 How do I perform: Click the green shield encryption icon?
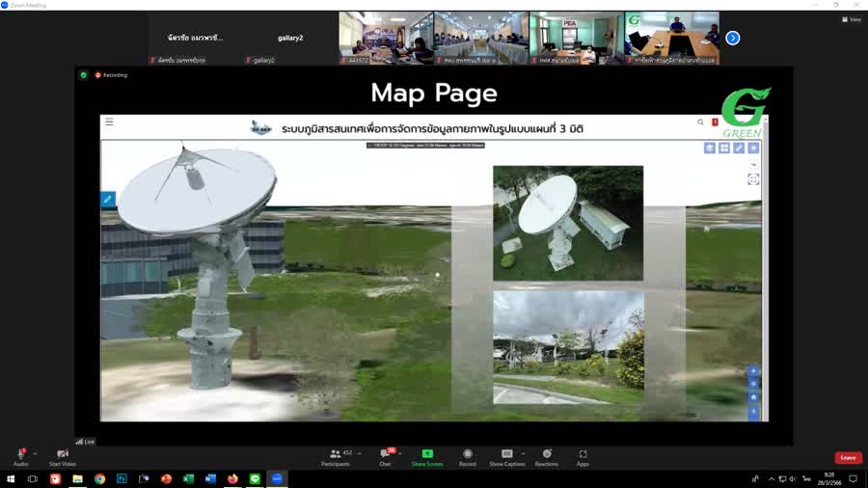pyautogui.click(x=84, y=75)
